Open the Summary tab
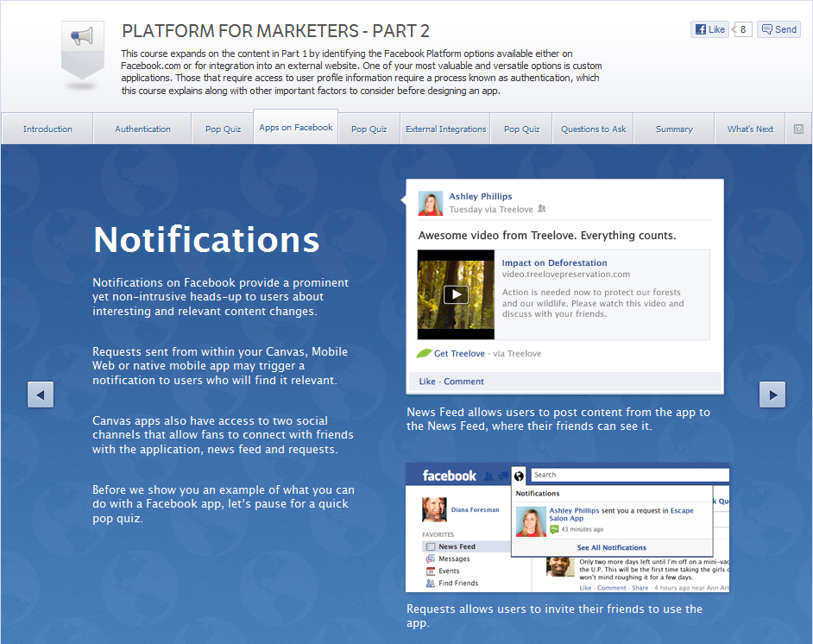 tap(674, 129)
